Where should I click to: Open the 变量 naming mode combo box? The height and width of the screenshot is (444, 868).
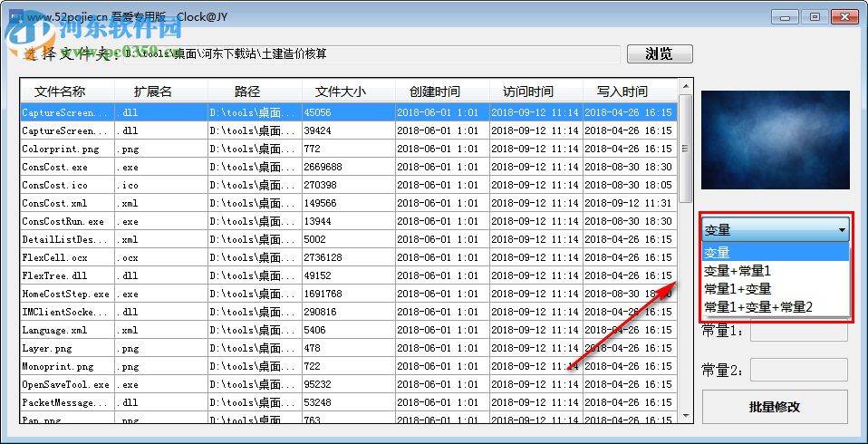[x=776, y=230]
